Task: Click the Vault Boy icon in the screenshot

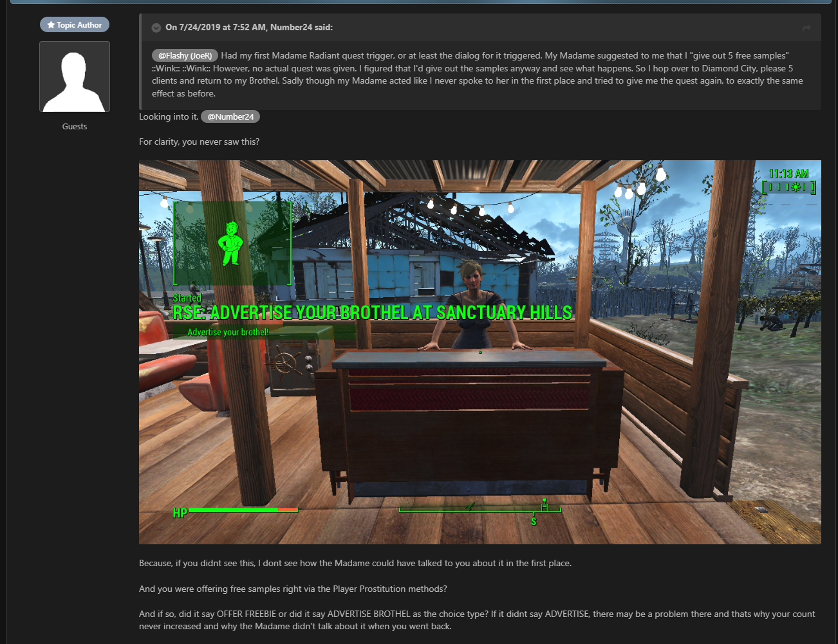Action: [x=230, y=243]
